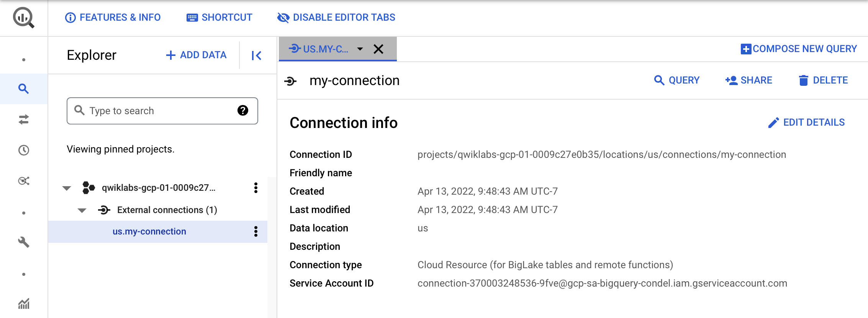The width and height of the screenshot is (868, 318).
Task: Click the BigQuery logo icon
Action: (24, 18)
